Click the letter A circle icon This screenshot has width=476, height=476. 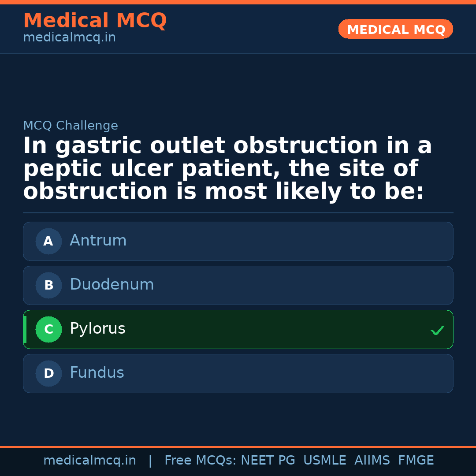click(x=48, y=241)
